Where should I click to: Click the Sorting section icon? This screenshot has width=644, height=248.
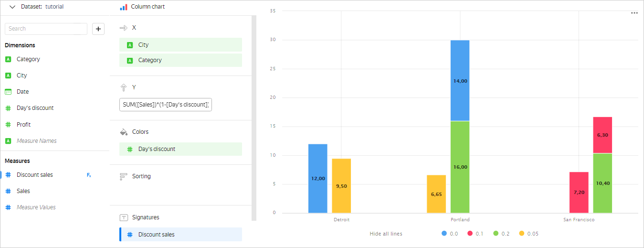coord(124,176)
